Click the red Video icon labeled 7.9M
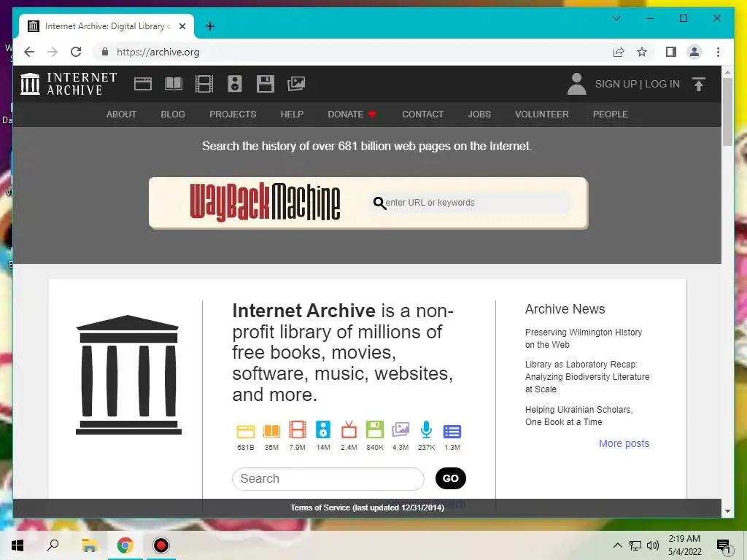Screen dimensions: 747x560 (298, 430)
